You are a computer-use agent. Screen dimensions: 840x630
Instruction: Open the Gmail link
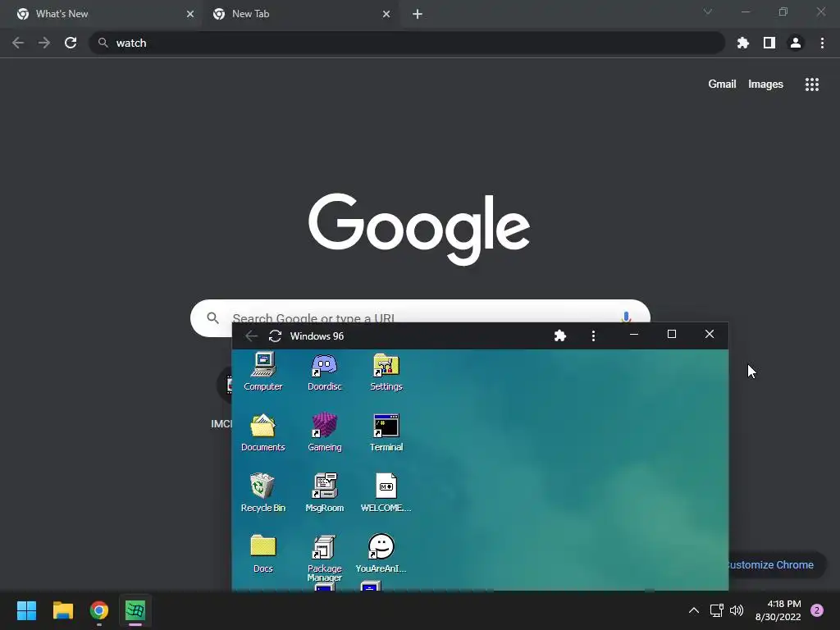(722, 84)
